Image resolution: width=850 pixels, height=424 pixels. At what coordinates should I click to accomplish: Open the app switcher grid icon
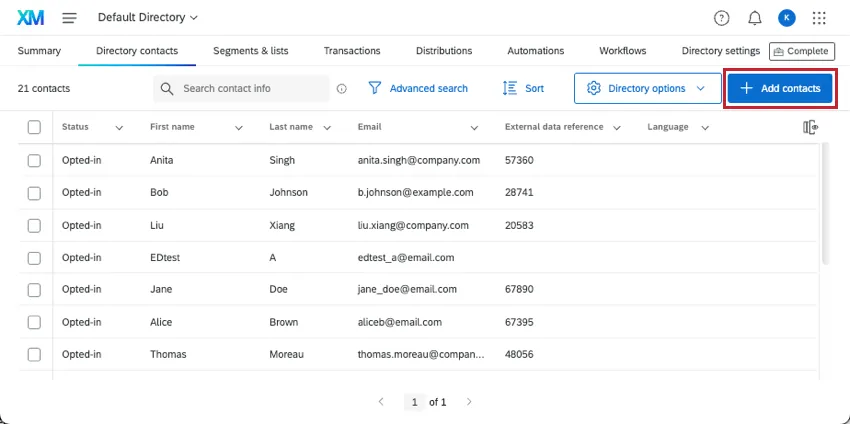point(819,18)
